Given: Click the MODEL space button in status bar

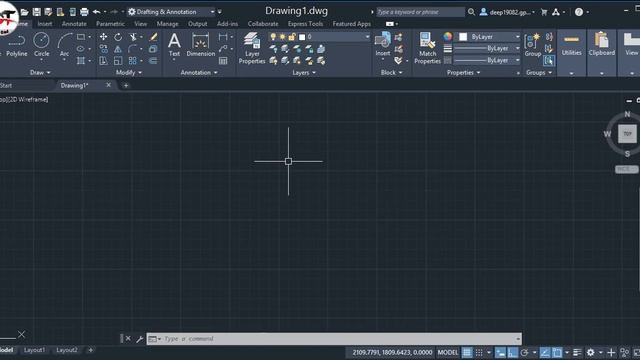Looking at the screenshot, I should pos(448,352).
